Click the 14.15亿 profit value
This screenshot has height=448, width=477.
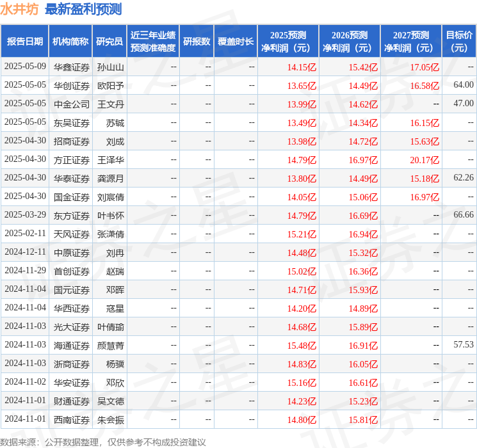(x=302, y=67)
